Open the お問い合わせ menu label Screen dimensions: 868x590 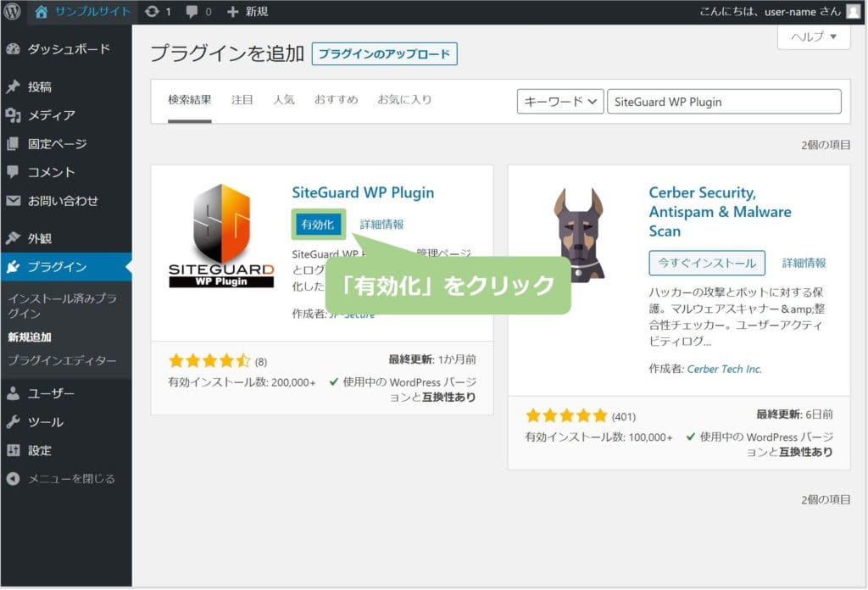[x=63, y=201]
